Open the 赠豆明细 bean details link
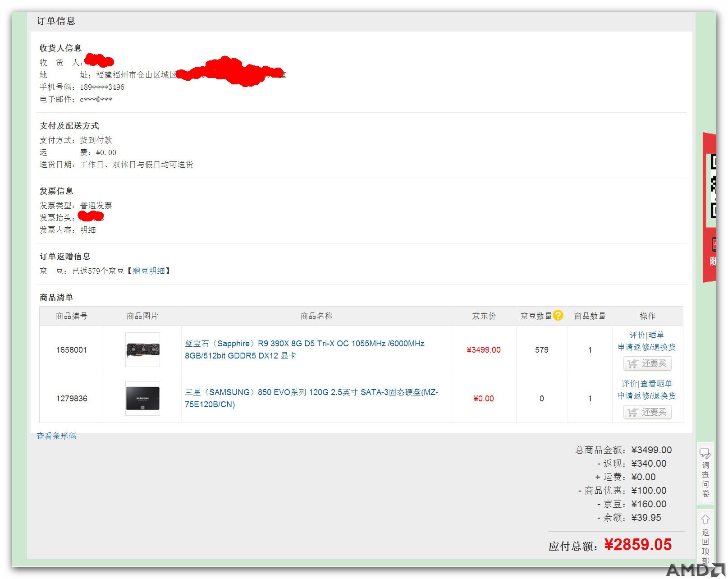 tap(149, 271)
